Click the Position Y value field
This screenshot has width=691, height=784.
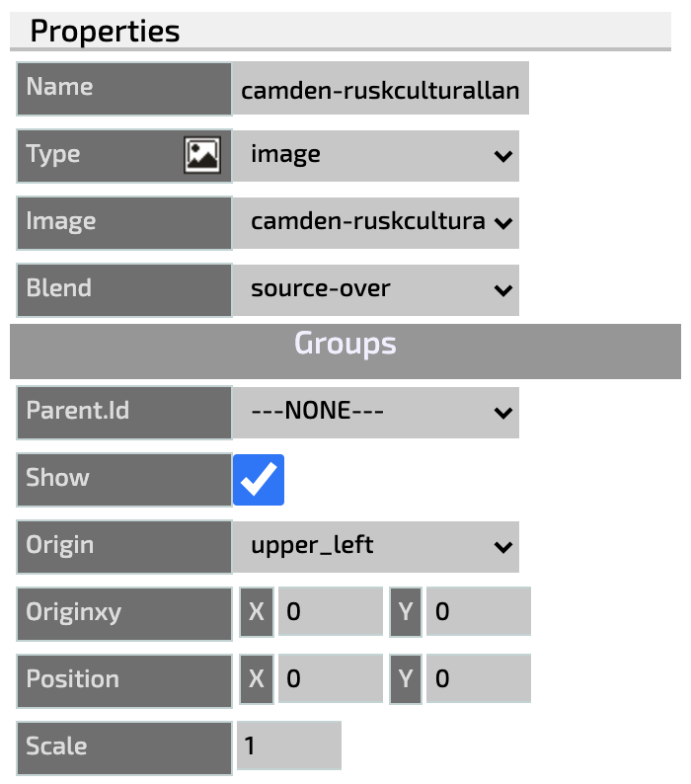[479, 678]
